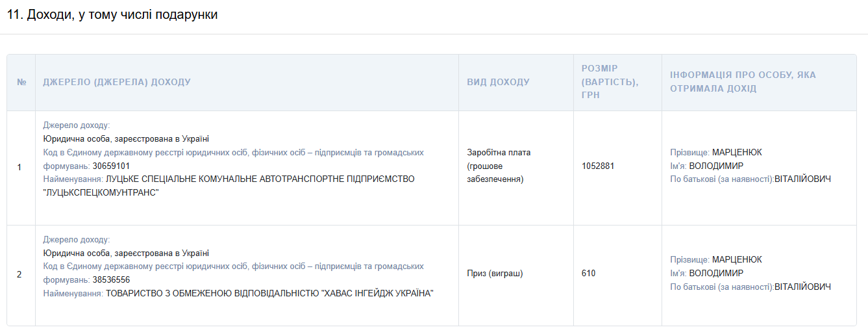868x336 pixels.
Task: Click the "Розмір (вартість), грн" column header
Action: coord(610,82)
